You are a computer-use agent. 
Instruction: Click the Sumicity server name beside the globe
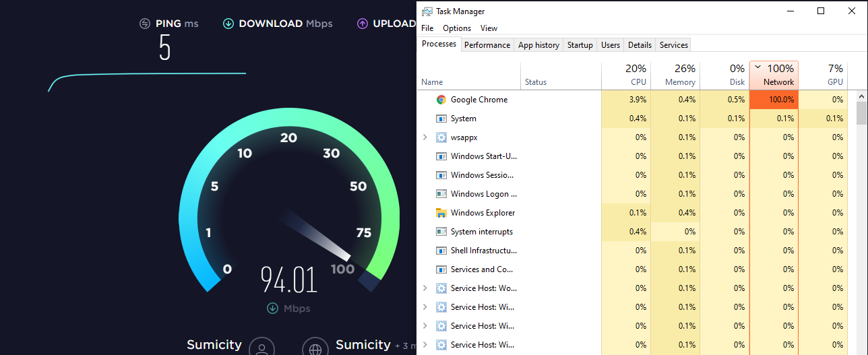click(363, 345)
